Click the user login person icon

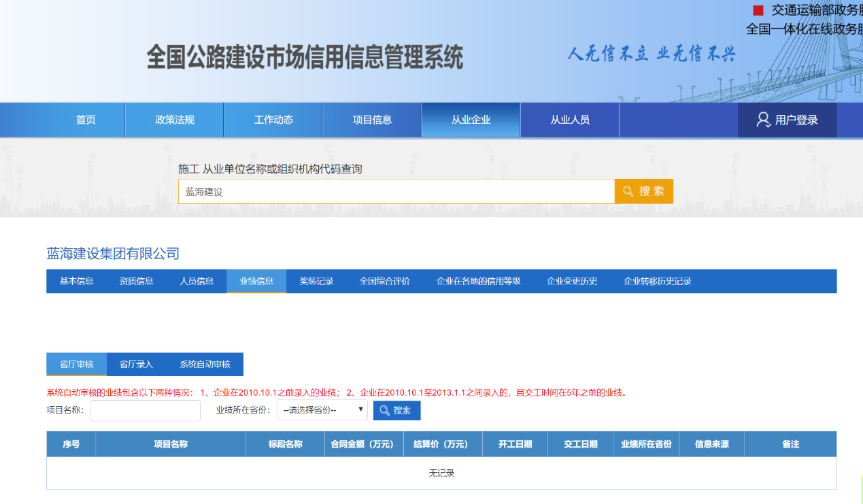click(x=763, y=120)
